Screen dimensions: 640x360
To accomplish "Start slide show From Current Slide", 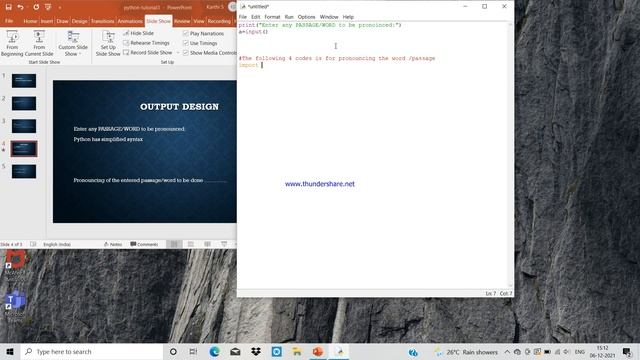I will [x=39, y=43].
